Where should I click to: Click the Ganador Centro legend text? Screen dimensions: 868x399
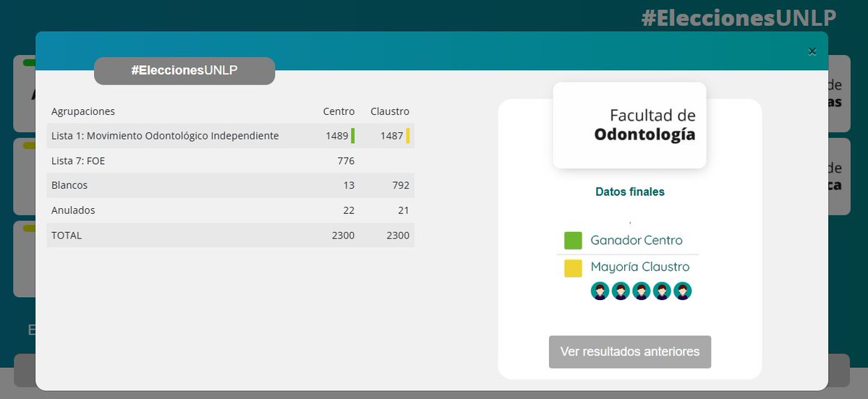pos(637,240)
